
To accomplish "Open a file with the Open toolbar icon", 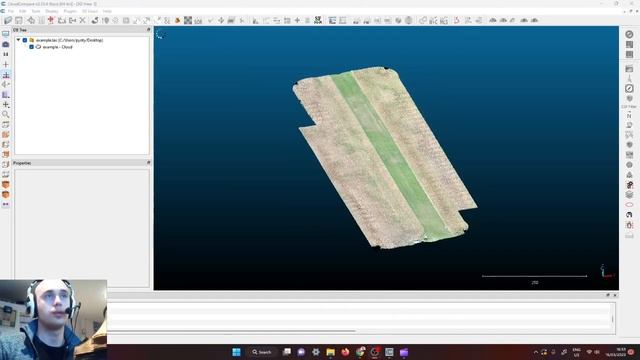I will pyautogui.click(x=8, y=20).
